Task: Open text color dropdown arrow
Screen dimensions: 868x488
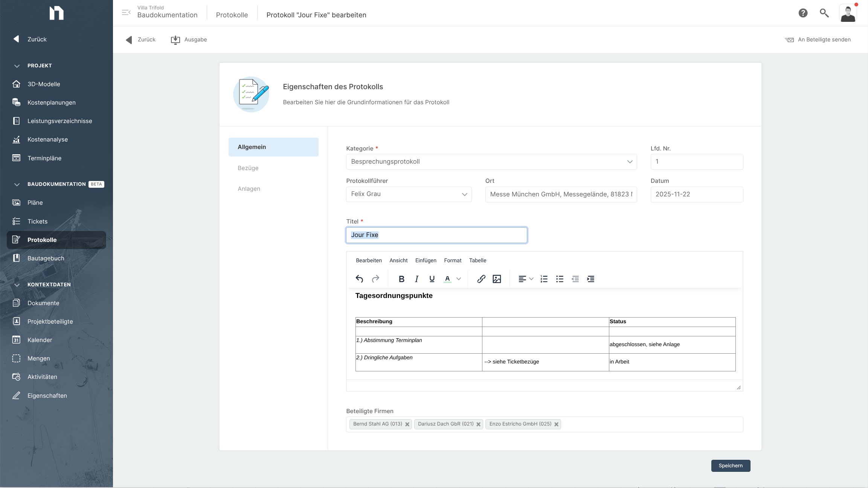Action: (x=459, y=279)
